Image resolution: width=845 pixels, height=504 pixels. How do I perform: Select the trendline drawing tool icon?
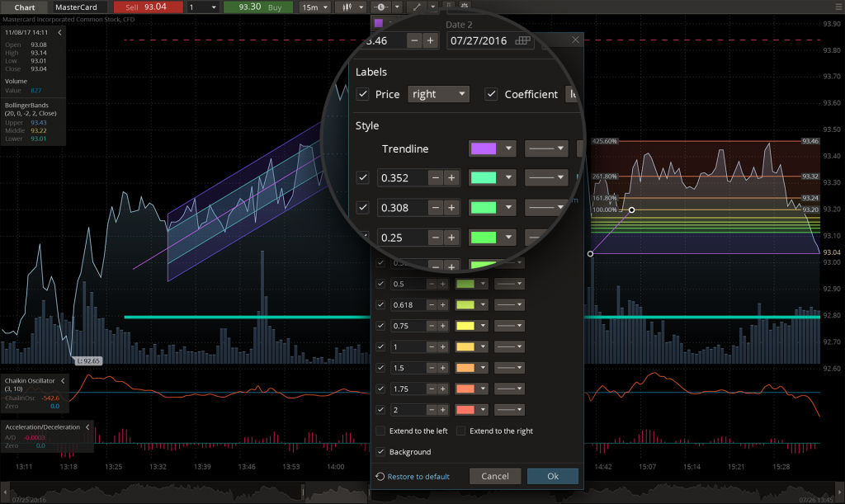coord(418,7)
